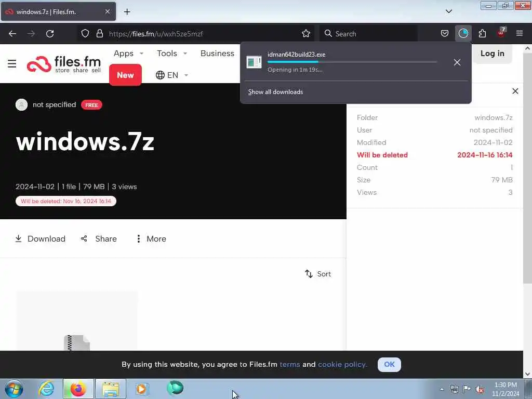532x399 pixels.
Task: Open the EN language selector
Action: [171, 75]
